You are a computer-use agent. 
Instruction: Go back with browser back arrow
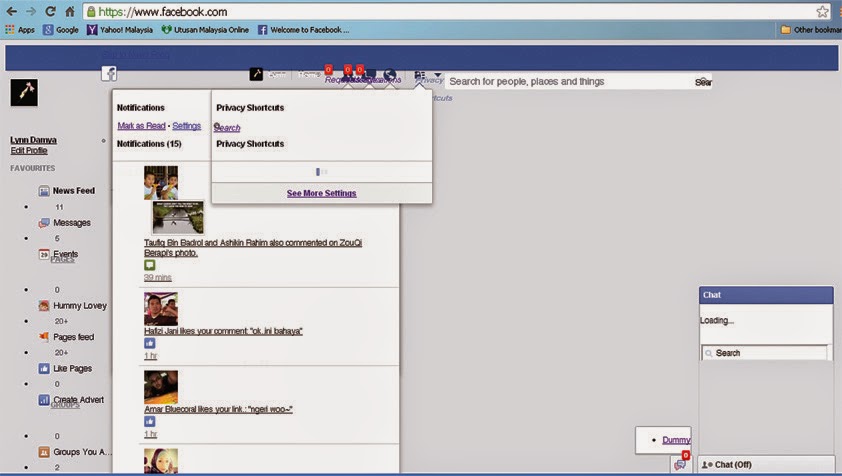tap(11, 11)
